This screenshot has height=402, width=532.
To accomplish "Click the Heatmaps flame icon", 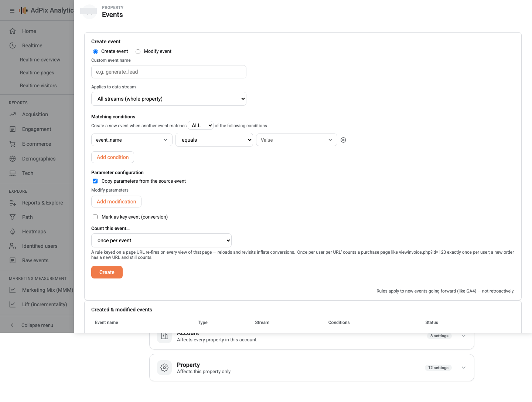I will pyautogui.click(x=13, y=232).
